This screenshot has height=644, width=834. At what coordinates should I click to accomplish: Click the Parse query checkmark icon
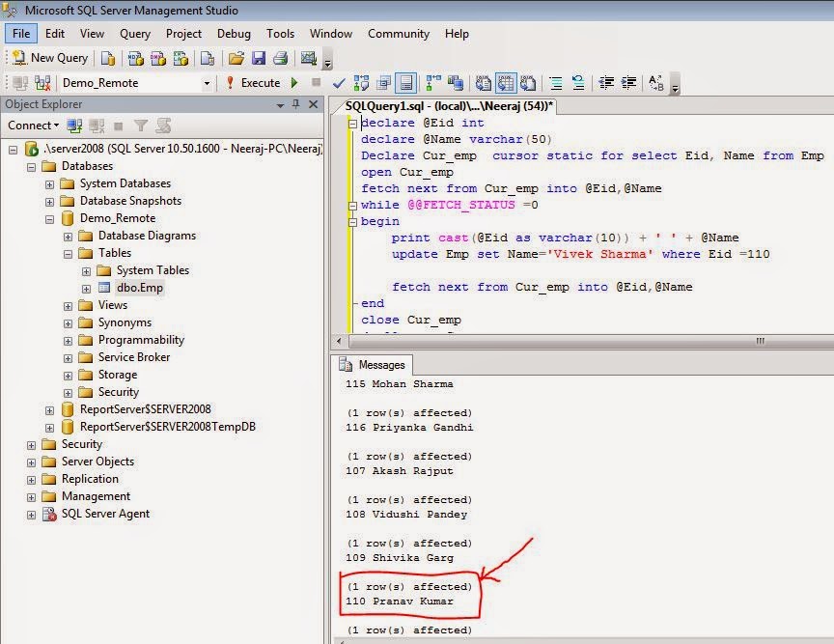tap(339, 82)
